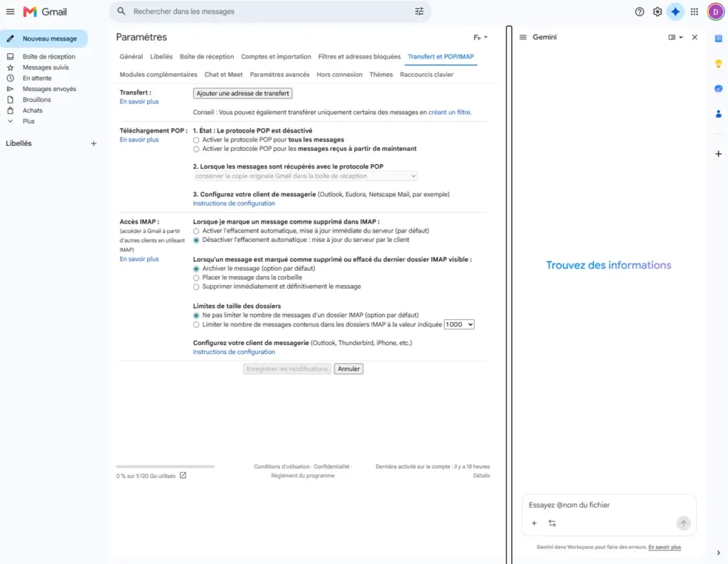Open the Détails account activity link

[x=481, y=475]
